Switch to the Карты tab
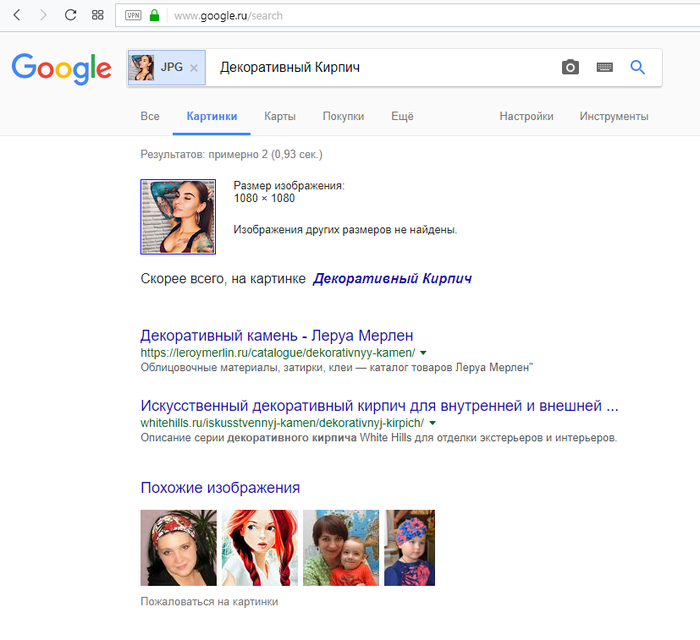The height and width of the screenshot is (640, 700). tap(280, 116)
